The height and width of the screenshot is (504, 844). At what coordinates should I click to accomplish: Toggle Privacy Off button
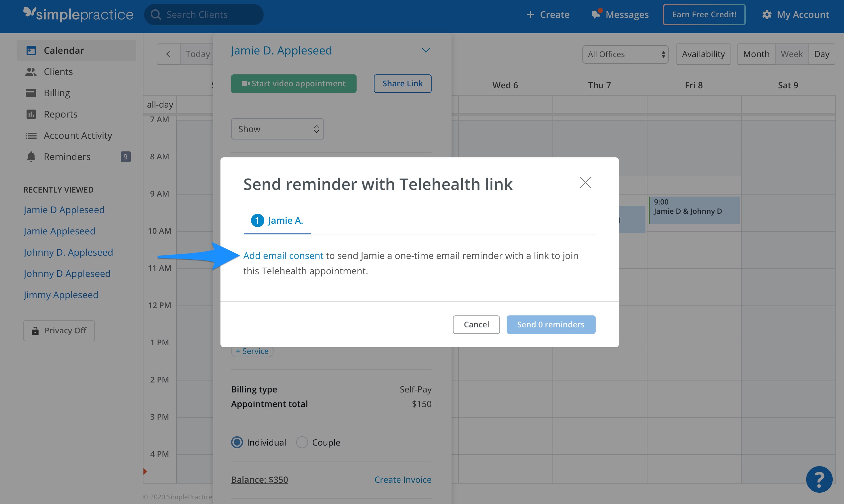58,331
